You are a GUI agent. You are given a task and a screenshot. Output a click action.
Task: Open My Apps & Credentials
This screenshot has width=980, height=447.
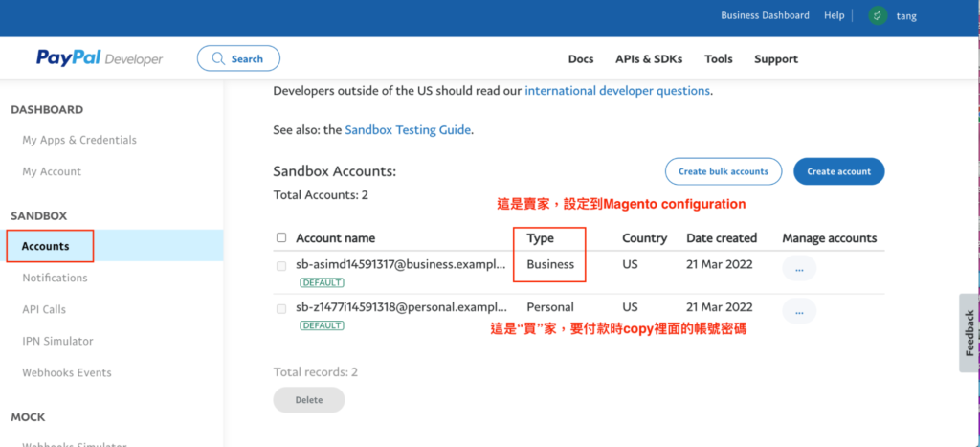79,140
